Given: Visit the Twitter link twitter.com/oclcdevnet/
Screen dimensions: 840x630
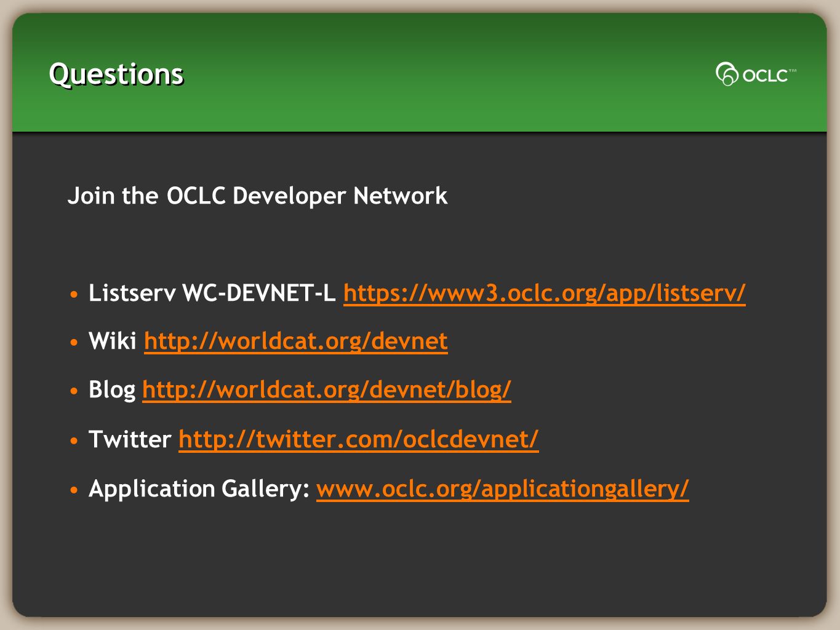Looking at the screenshot, I should click(x=359, y=439).
